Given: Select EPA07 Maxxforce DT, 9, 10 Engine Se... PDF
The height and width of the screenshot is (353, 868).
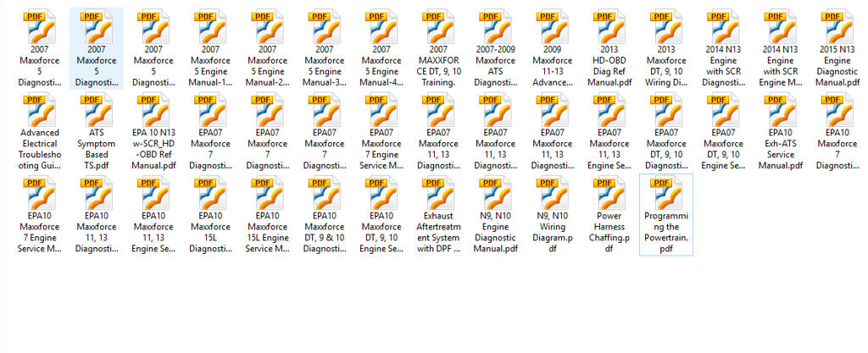Looking at the screenshot, I should (x=724, y=131).
